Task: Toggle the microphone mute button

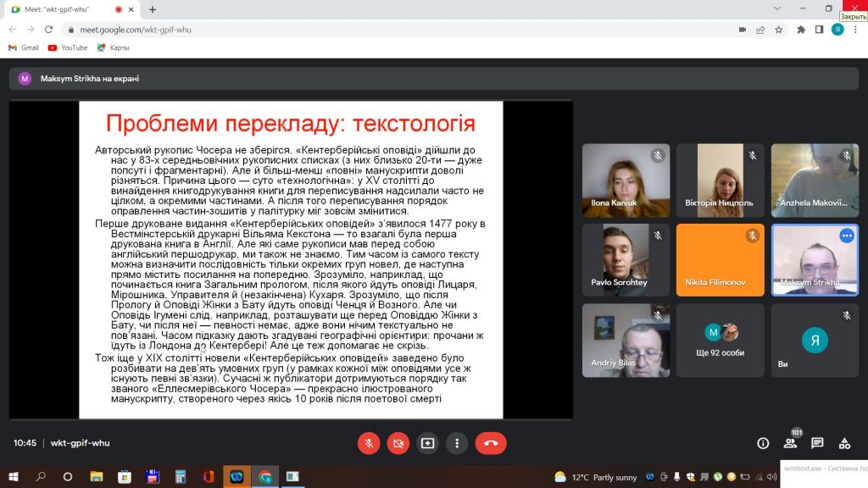Action: (x=369, y=443)
